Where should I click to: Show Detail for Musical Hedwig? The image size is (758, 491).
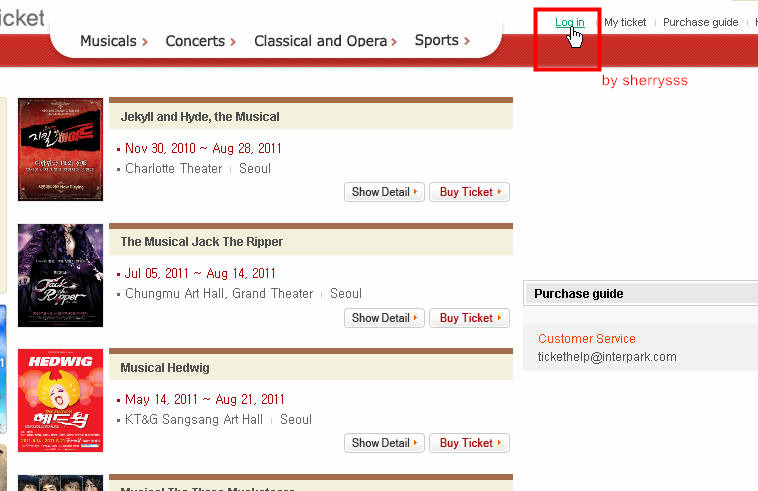(384, 443)
